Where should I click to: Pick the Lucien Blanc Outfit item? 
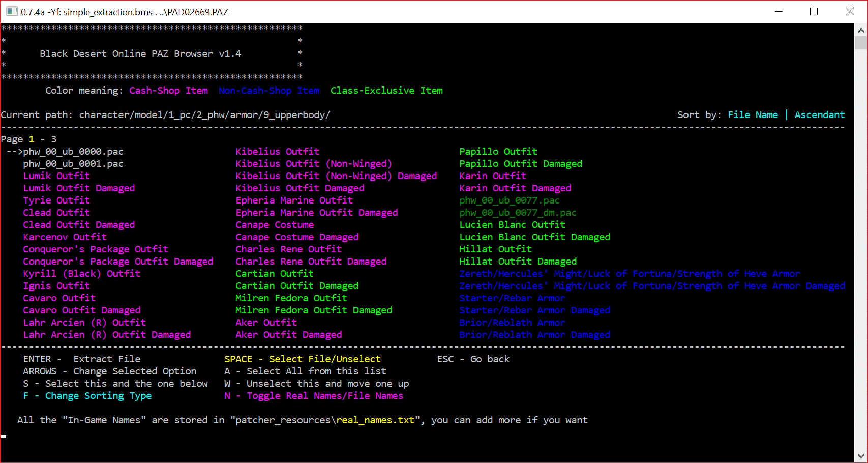tap(512, 225)
